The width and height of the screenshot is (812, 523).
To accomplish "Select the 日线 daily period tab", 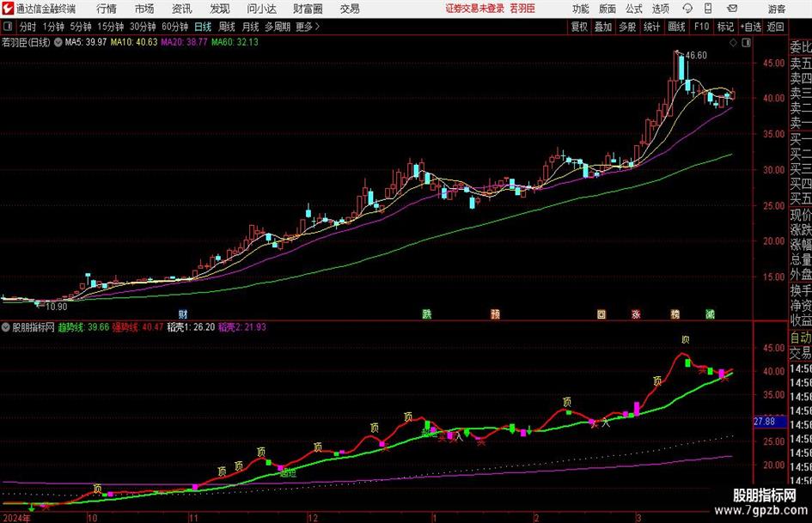I will click(x=203, y=27).
